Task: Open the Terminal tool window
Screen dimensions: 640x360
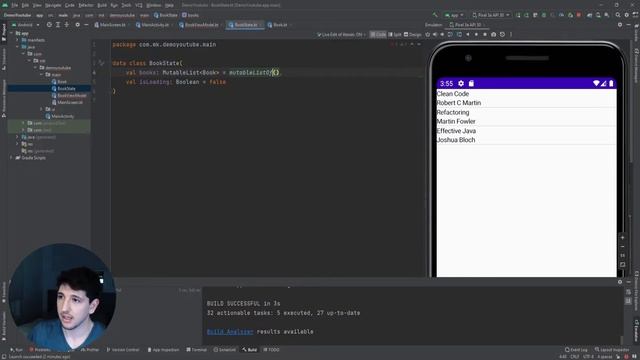Action: (x=196, y=350)
